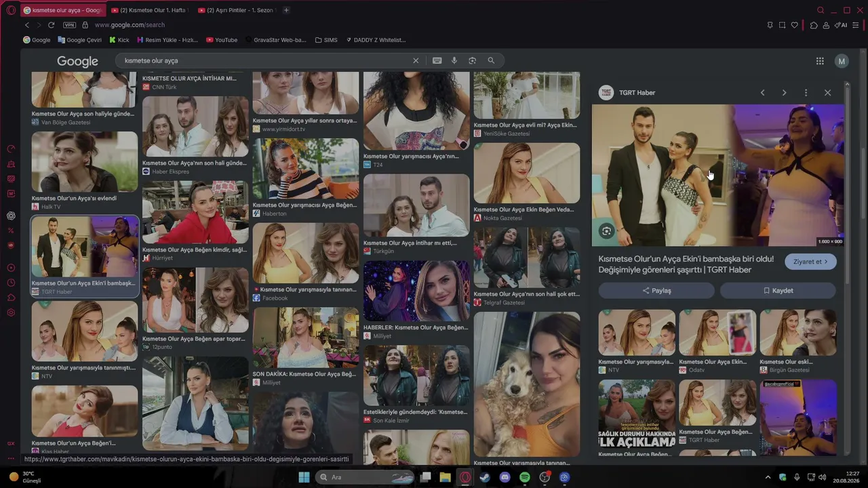Viewport: 868px width, 488px height.
Task: Clear the search query with X
Action: point(416,60)
